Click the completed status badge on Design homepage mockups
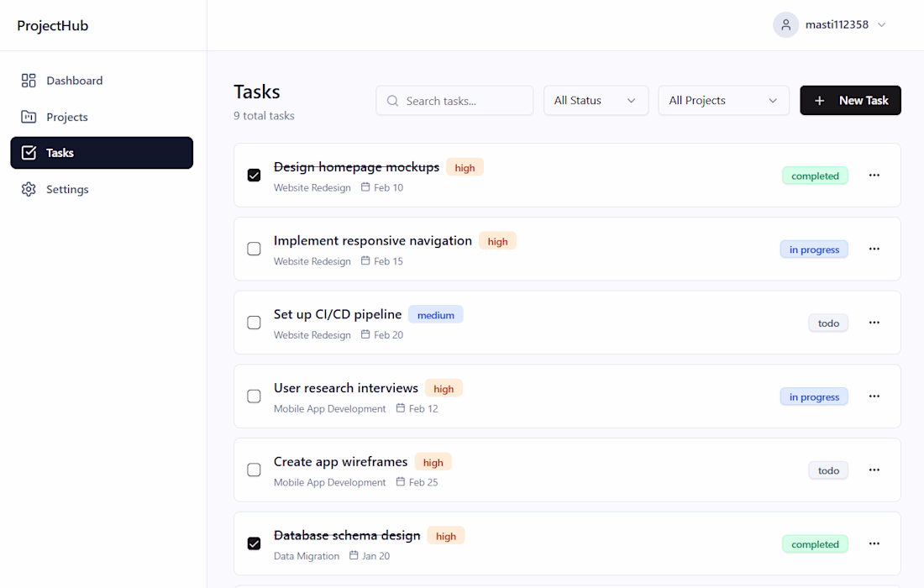 pyautogui.click(x=815, y=176)
